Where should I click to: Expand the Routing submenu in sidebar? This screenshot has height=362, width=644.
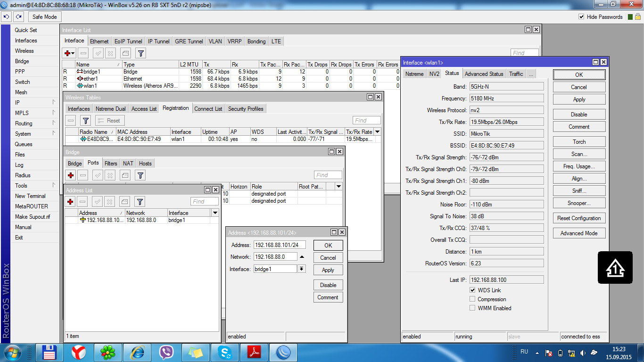pyautogui.click(x=53, y=123)
